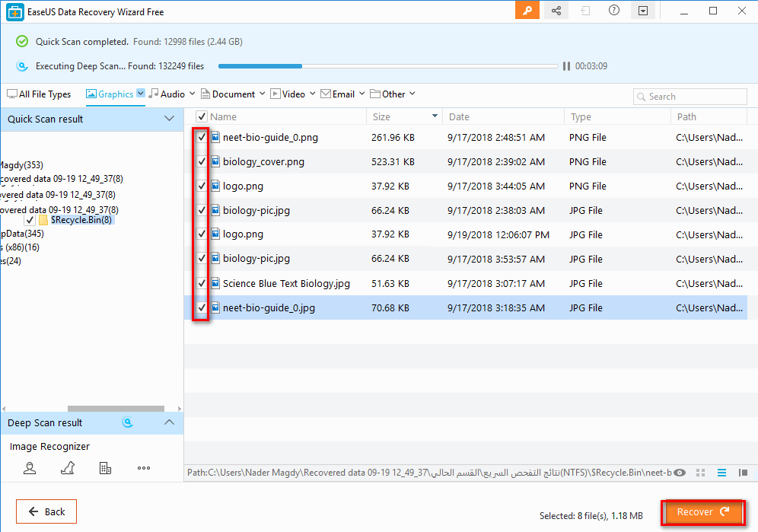
Task: Click the orange Recover button
Action: click(x=702, y=512)
